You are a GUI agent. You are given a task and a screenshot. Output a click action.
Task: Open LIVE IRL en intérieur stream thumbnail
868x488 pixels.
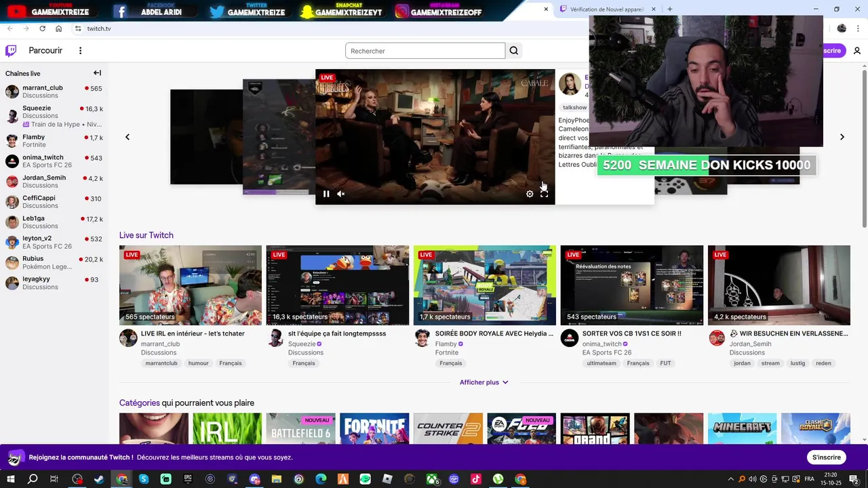coord(191,285)
